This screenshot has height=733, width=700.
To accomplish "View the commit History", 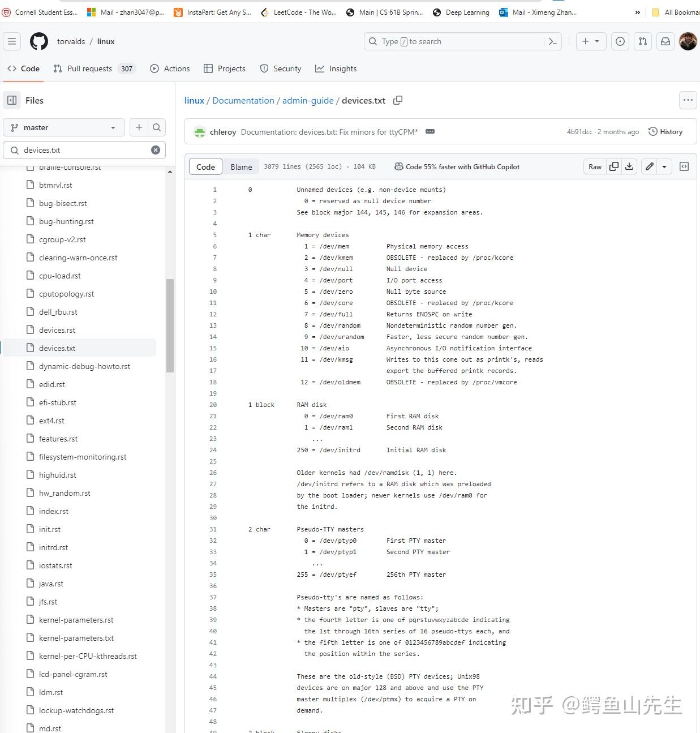I will tap(665, 131).
